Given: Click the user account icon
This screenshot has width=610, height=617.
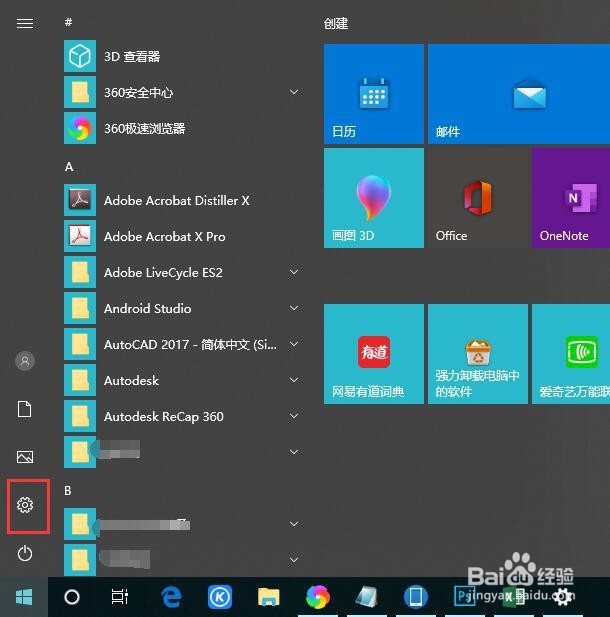Looking at the screenshot, I should (25, 361).
